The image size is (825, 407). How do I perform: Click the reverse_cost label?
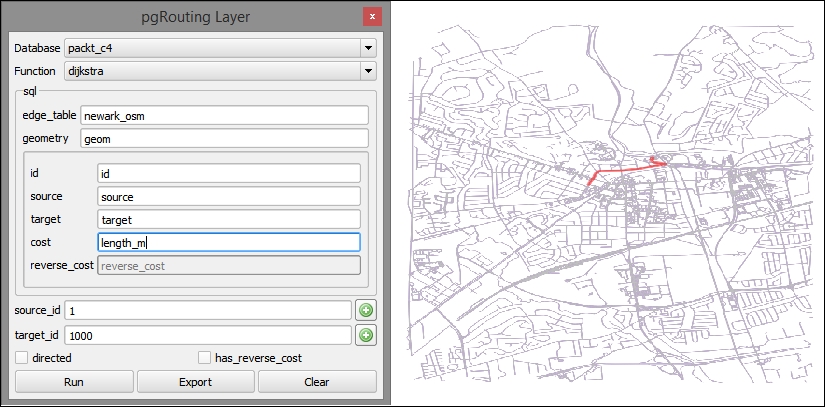pyautogui.click(x=62, y=265)
